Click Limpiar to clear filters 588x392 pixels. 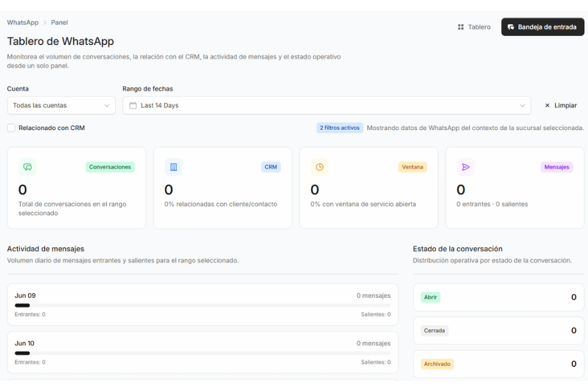[561, 105]
